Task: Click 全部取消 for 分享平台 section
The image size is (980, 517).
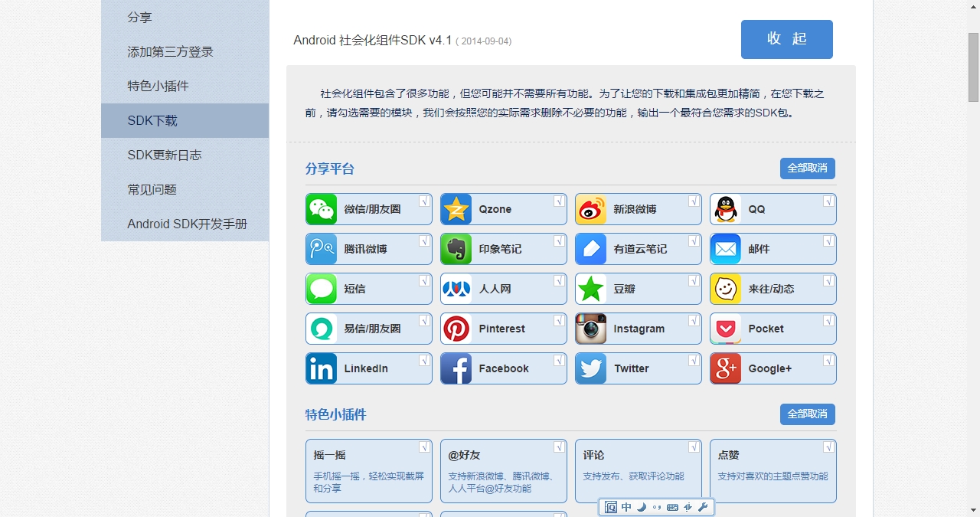Action: pos(807,169)
